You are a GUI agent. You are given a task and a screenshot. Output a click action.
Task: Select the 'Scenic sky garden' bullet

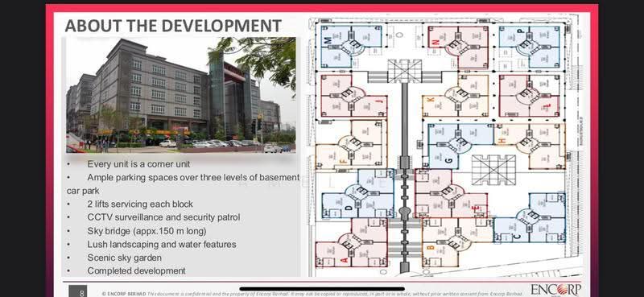pos(124,258)
